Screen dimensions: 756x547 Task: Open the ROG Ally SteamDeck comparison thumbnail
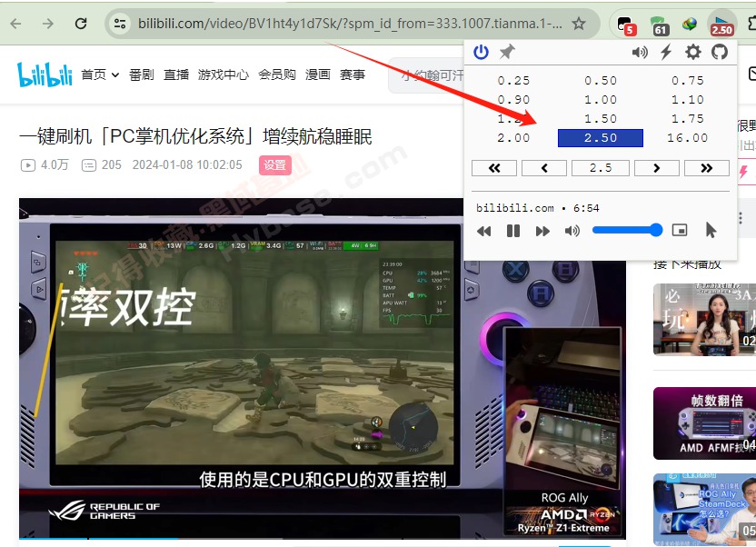click(704, 510)
